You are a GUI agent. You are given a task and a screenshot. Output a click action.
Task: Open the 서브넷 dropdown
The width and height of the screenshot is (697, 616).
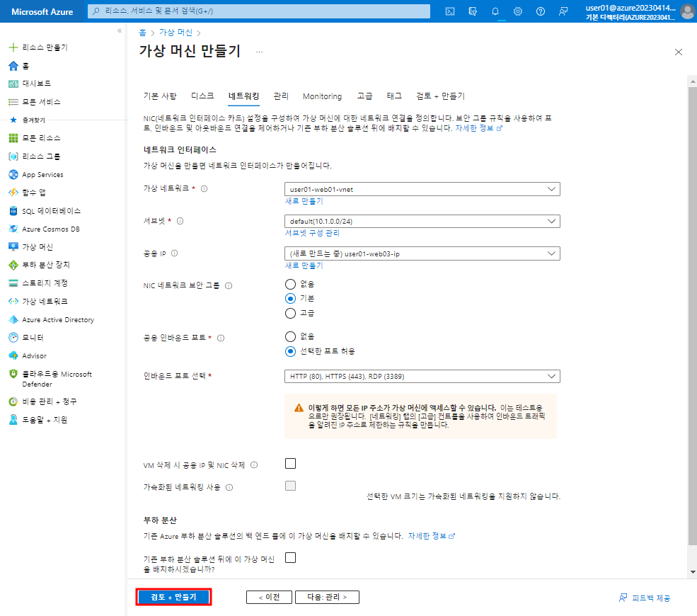tap(422, 221)
